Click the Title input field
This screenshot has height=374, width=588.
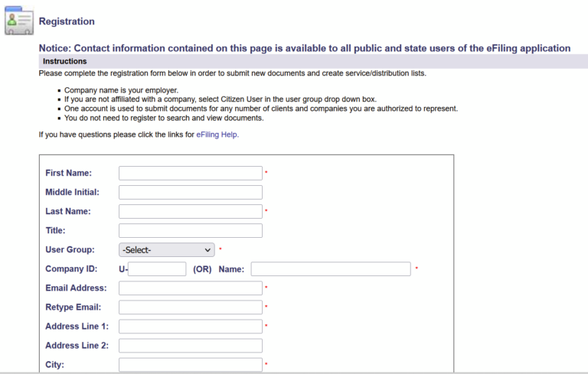191,230
